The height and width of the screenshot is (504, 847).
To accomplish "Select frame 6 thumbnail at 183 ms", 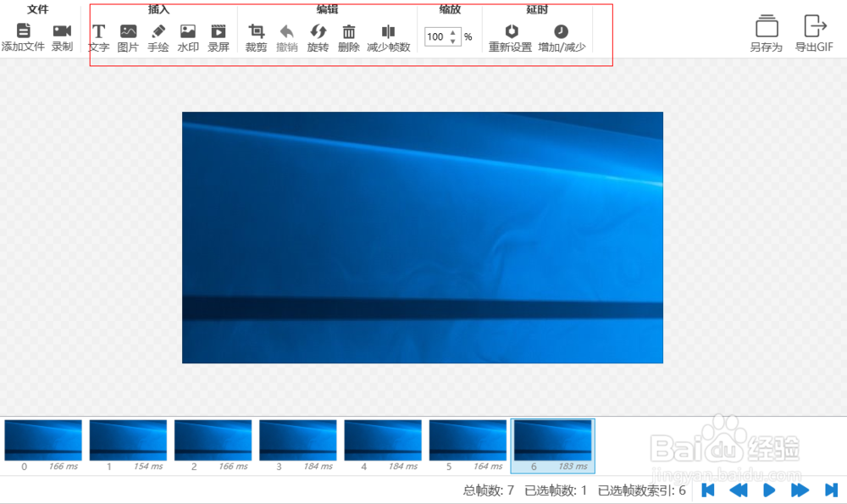I will click(552, 446).
